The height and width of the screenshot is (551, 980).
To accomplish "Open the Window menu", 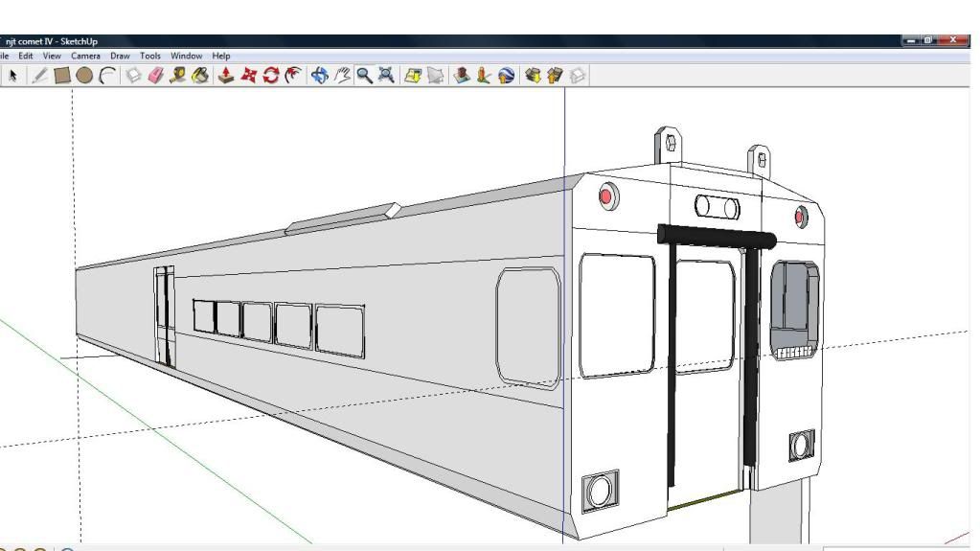I will point(186,56).
